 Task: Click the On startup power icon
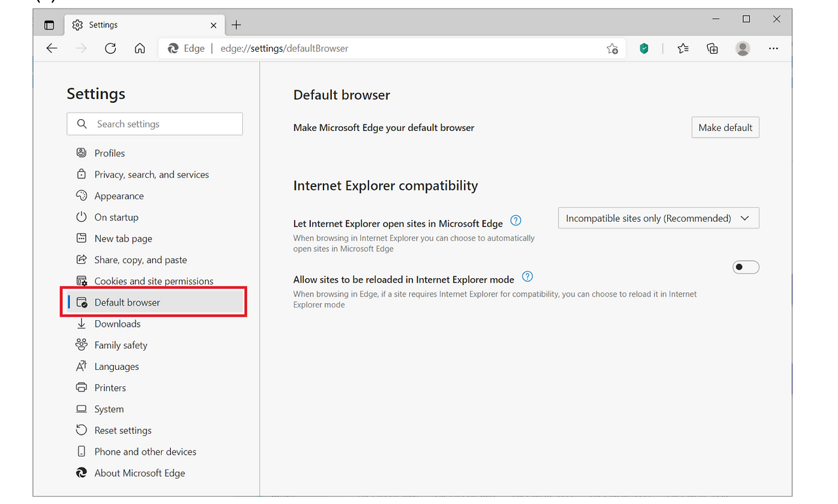click(81, 217)
